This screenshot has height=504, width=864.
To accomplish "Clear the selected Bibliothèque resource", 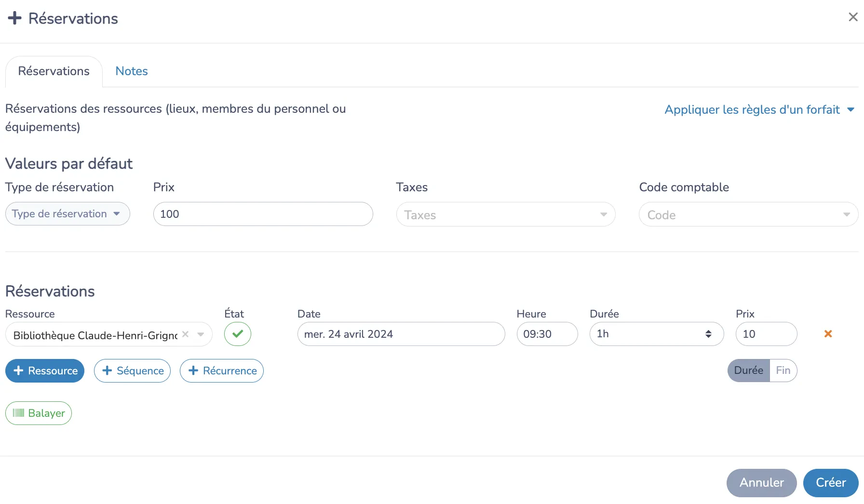I will tap(185, 334).
